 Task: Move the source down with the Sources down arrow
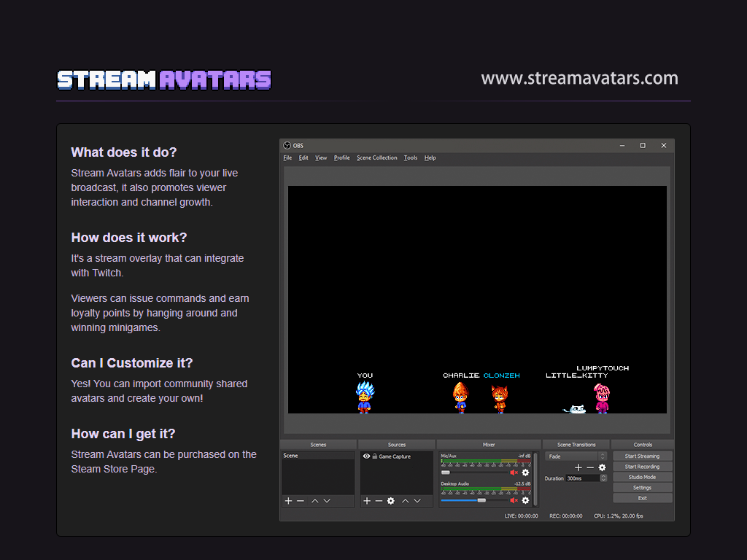[417, 501]
